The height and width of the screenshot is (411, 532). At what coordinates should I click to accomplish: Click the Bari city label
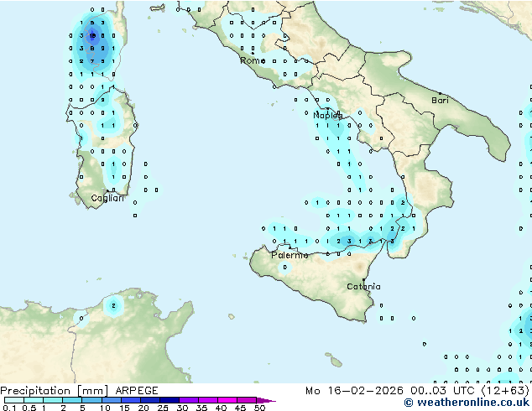click(x=440, y=100)
